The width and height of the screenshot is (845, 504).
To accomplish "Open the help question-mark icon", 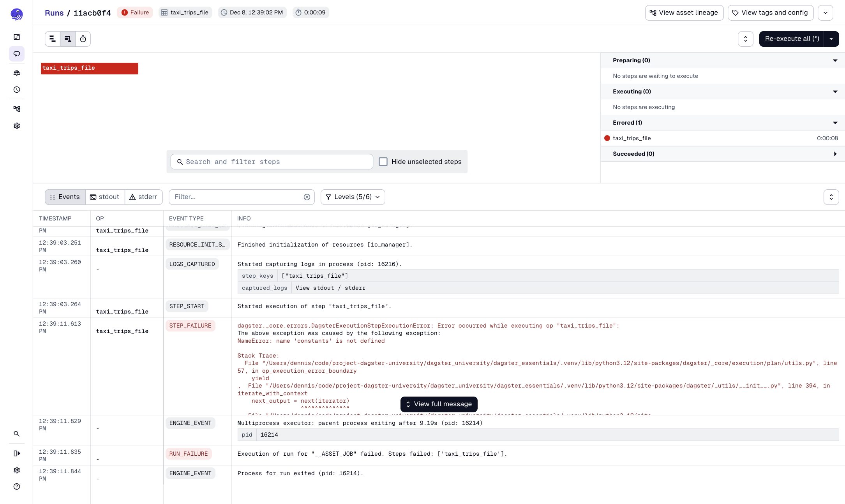I will click(17, 486).
